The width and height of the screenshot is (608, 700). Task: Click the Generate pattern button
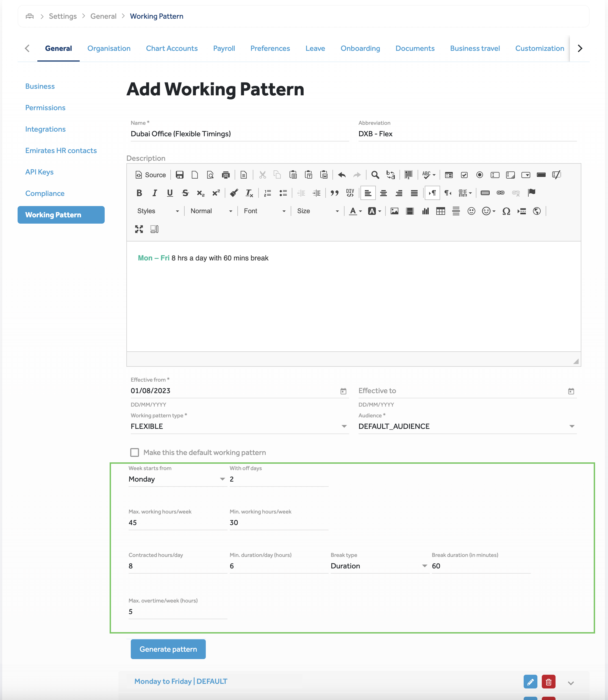point(168,649)
